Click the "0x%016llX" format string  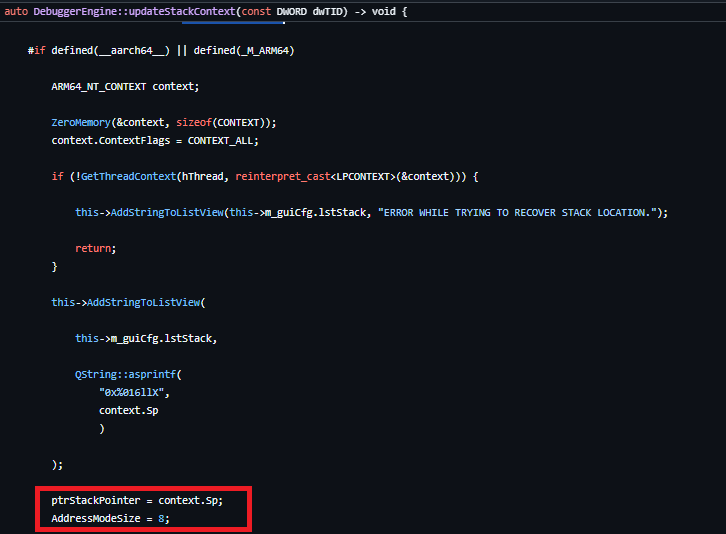pyautogui.click(x=131, y=392)
